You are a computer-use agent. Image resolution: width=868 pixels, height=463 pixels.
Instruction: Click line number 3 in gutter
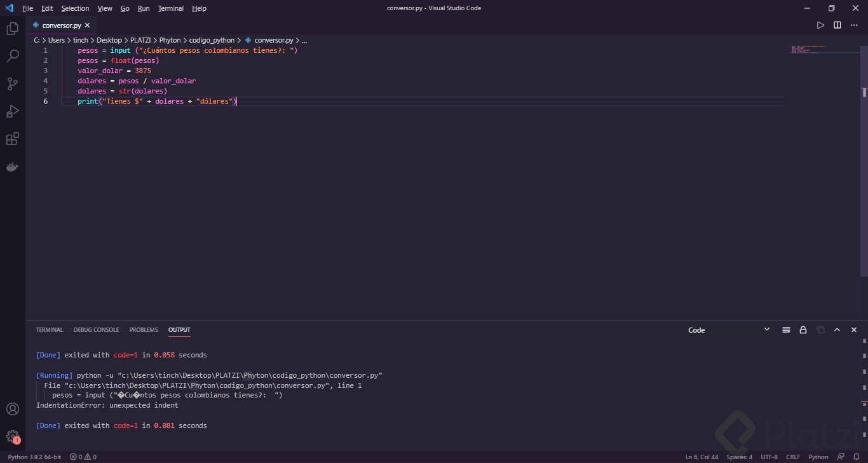(46, 71)
